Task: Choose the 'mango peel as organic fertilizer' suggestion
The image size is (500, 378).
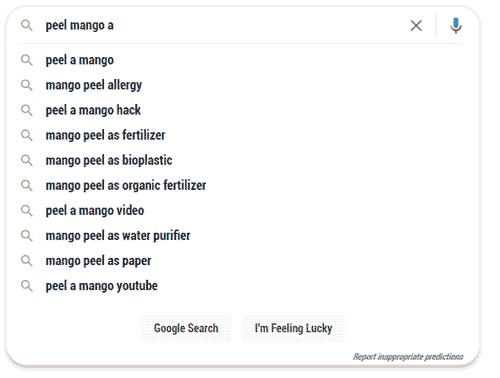Action: tap(240, 185)
